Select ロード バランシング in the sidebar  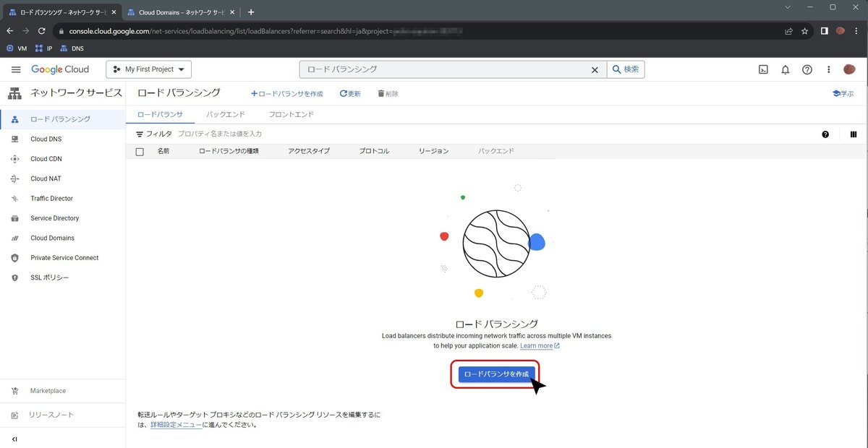point(63,119)
